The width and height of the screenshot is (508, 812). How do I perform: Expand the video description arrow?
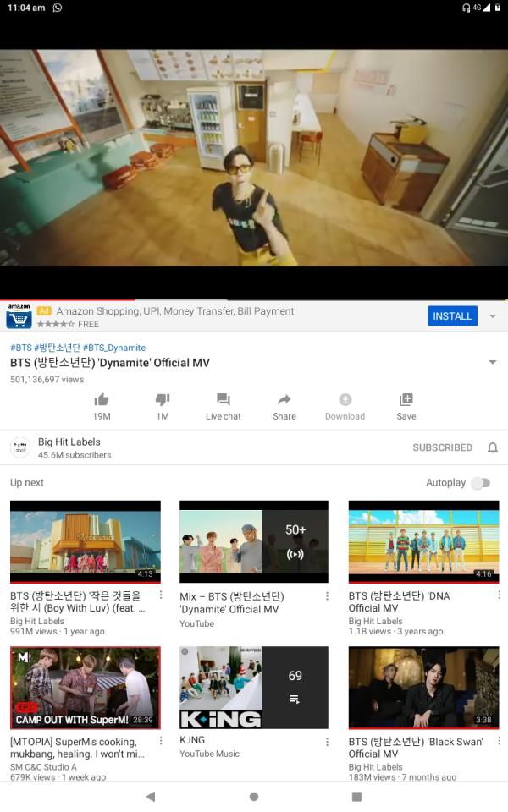pyautogui.click(x=493, y=363)
